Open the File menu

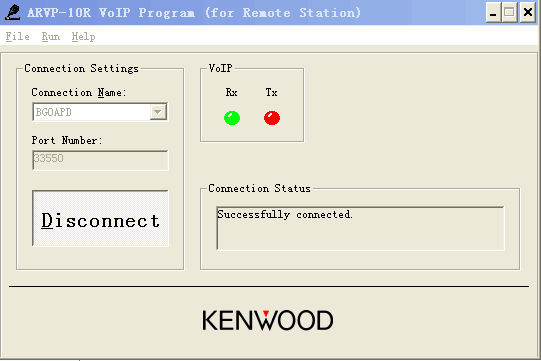[x=17, y=36]
